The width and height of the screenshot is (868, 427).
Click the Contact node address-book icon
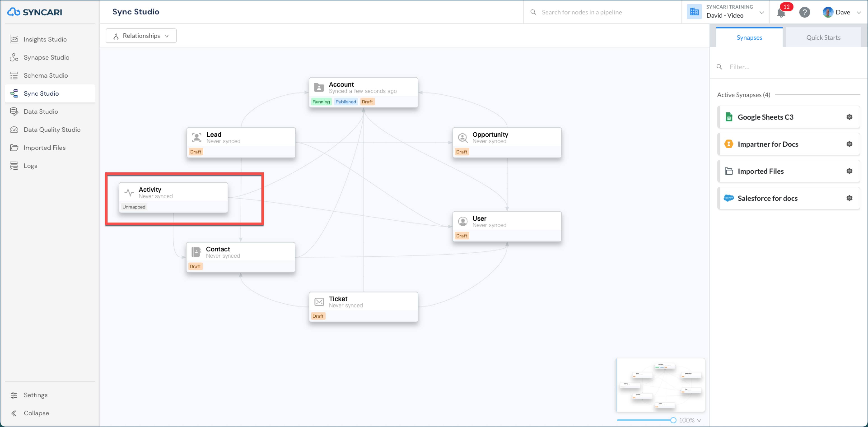tap(196, 252)
